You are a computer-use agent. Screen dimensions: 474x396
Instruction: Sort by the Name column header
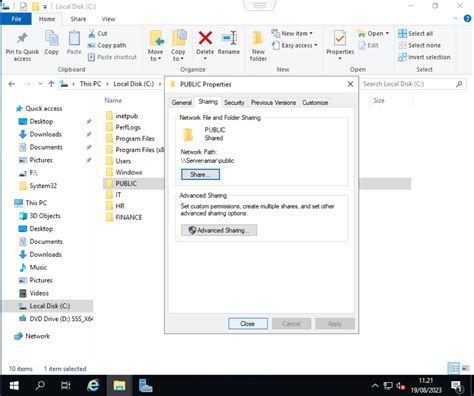point(113,100)
